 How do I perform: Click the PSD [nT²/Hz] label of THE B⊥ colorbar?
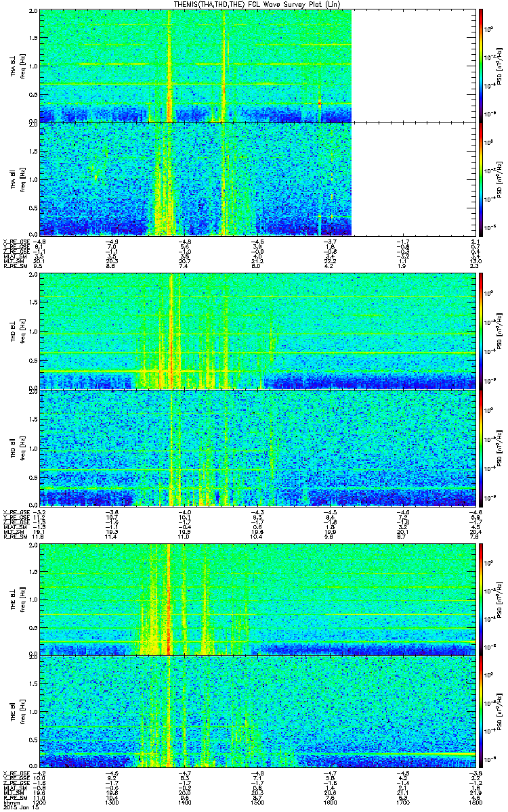click(x=500, y=600)
